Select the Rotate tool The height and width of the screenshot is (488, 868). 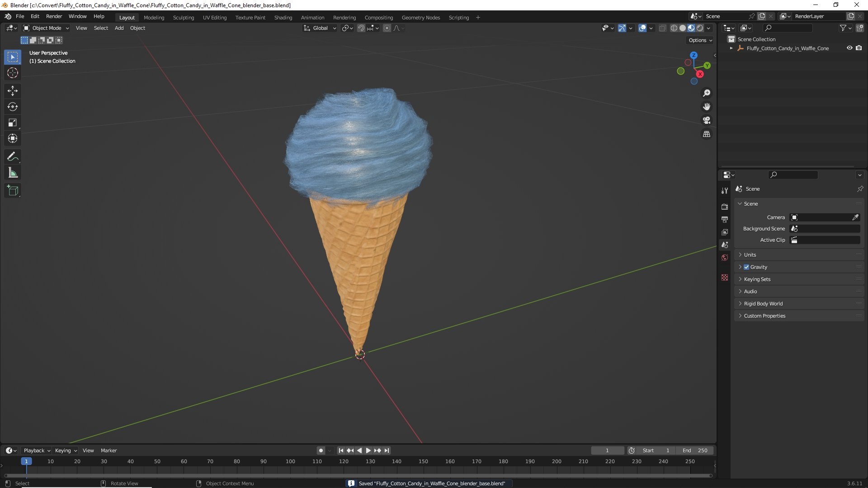click(13, 107)
